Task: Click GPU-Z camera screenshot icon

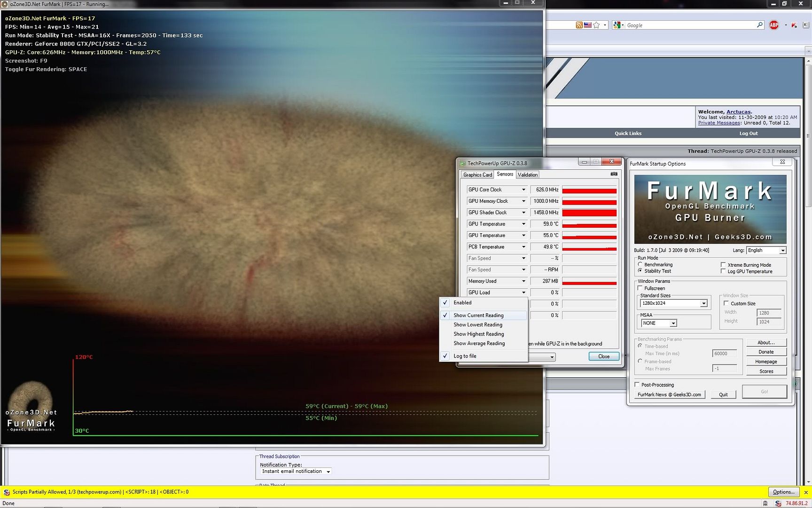Action: pyautogui.click(x=614, y=174)
